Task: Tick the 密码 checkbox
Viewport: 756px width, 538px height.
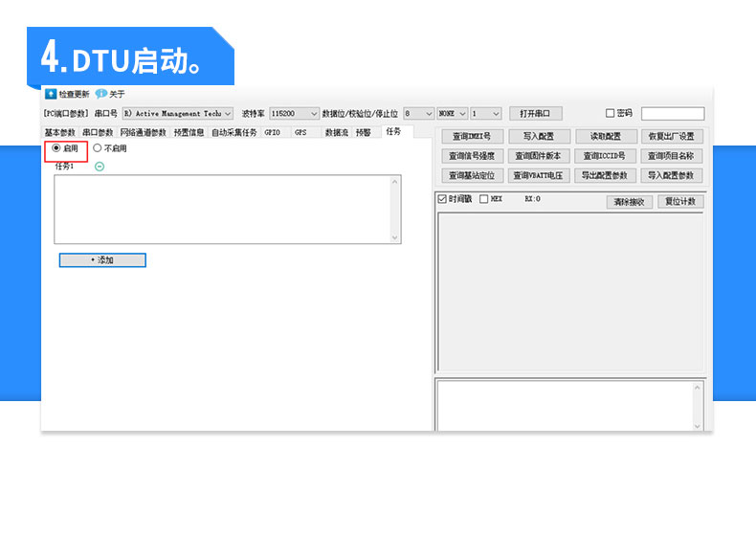Action: point(610,113)
